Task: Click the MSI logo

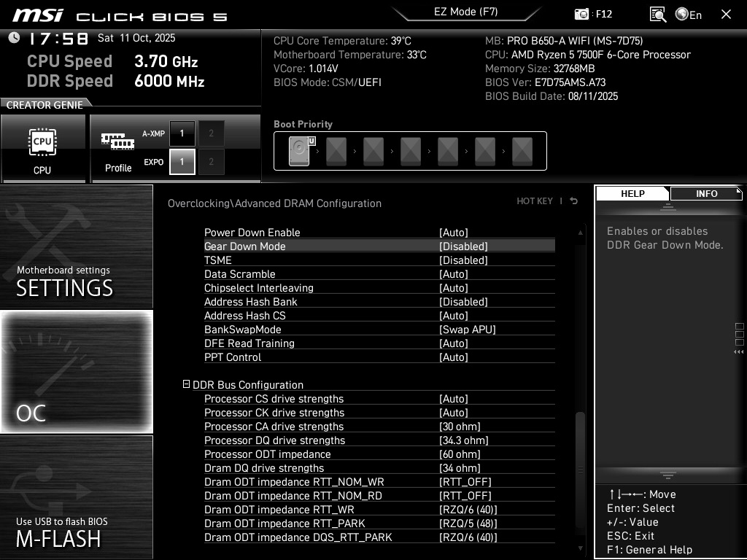Action: tap(38, 15)
